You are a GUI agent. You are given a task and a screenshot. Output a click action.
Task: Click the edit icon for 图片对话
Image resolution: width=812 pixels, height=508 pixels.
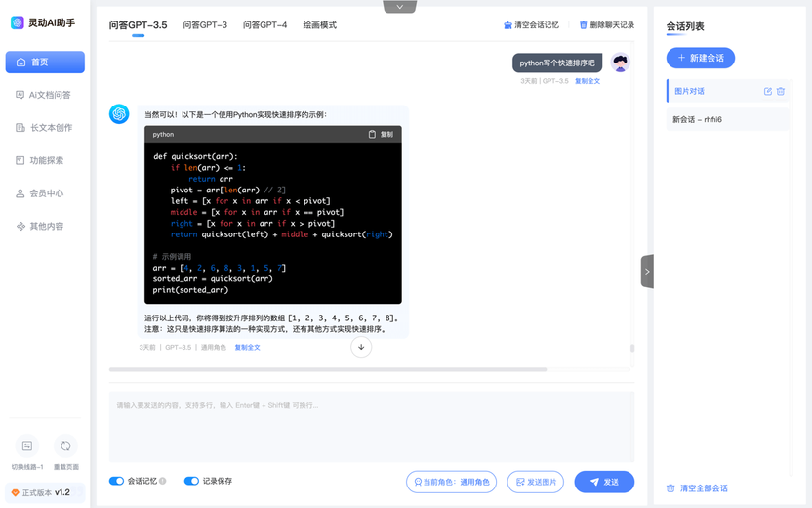pos(768,91)
